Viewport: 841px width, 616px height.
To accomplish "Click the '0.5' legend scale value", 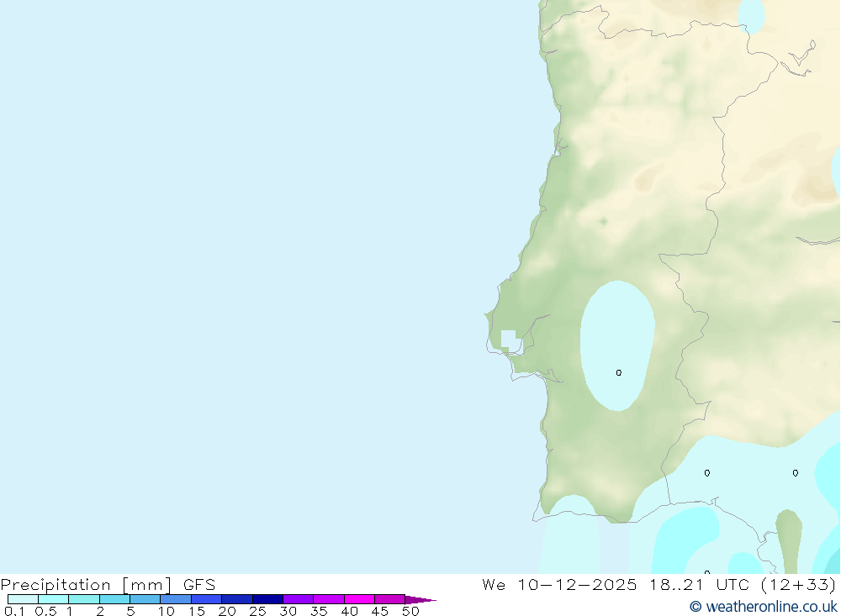I will (x=45, y=611).
